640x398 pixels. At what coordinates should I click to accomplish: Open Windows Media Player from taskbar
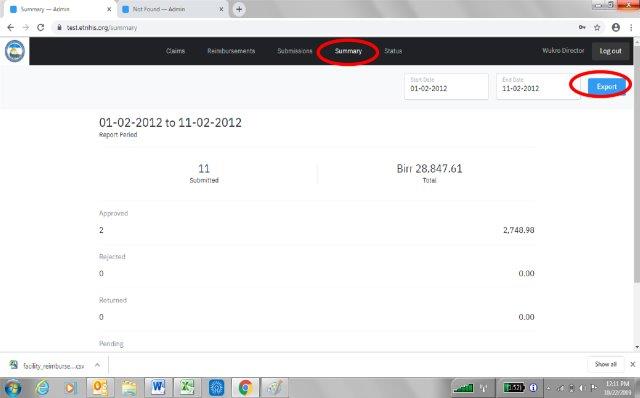[71, 387]
